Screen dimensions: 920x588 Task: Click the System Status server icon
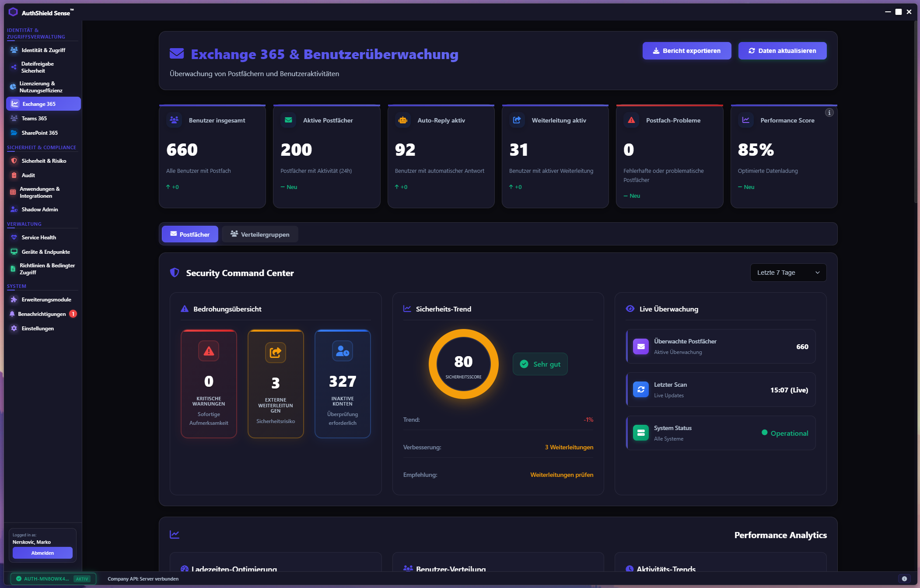[641, 433]
